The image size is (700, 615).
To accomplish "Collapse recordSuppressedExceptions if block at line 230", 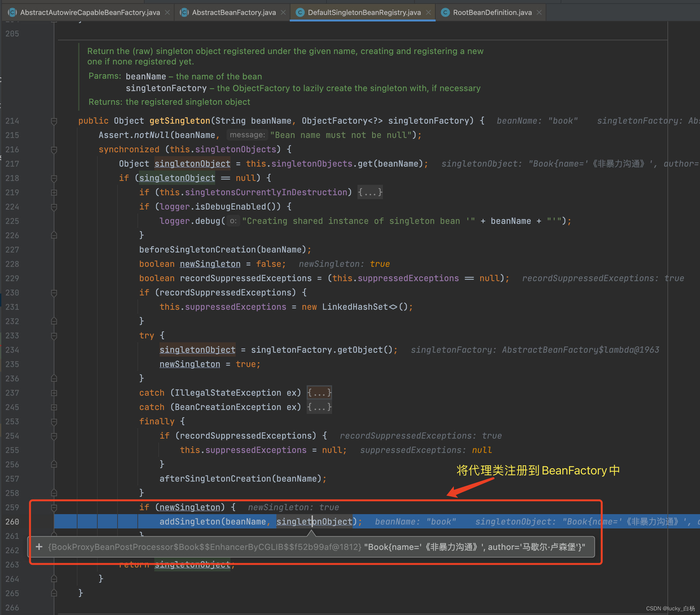I will click(x=54, y=293).
